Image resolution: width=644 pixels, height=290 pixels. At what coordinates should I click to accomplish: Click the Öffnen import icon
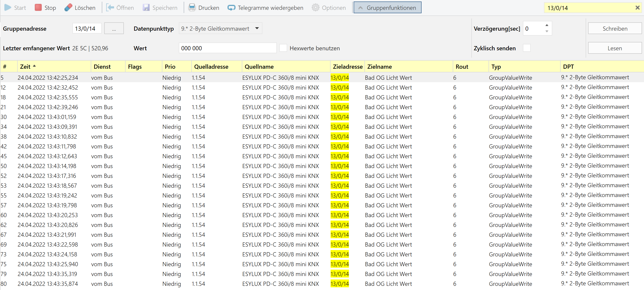110,8
